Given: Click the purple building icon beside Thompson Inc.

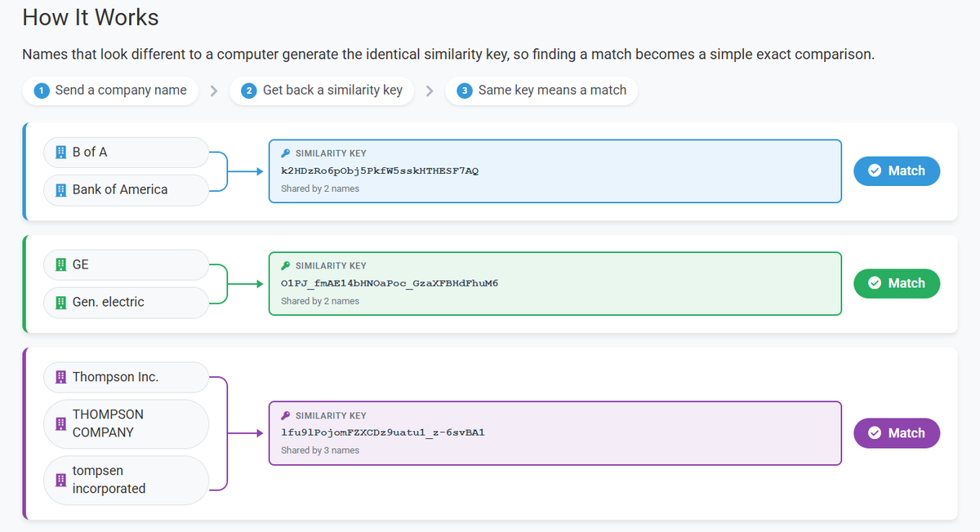Looking at the screenshot, I should coord(60,377).
